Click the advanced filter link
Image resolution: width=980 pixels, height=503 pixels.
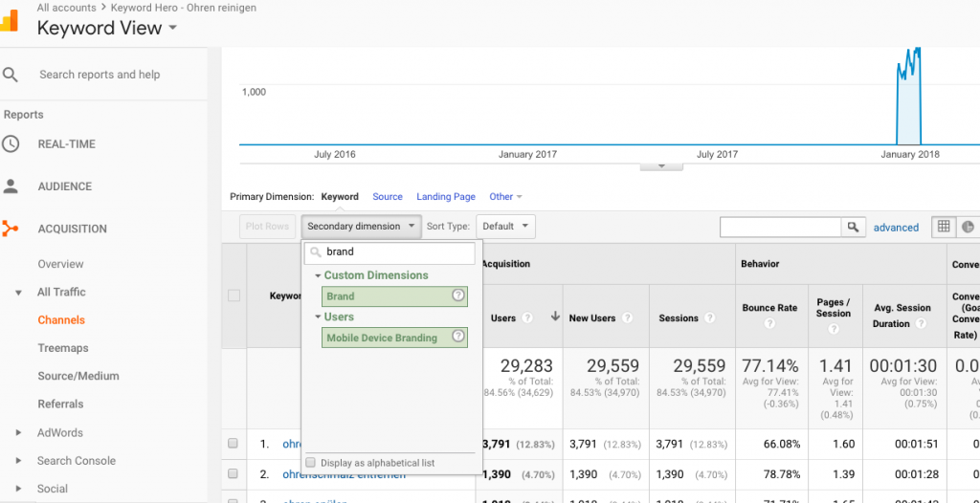(x=896, y=228)
